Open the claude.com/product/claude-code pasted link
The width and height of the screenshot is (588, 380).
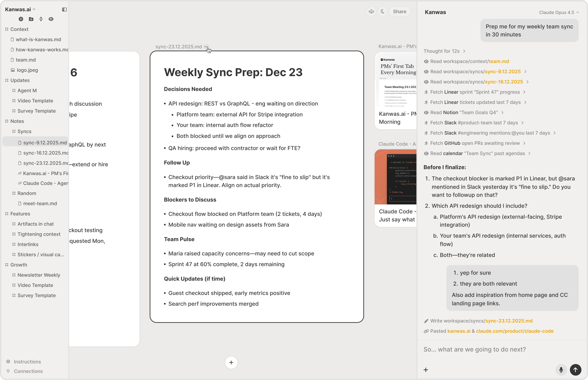[x=515, y=331]
